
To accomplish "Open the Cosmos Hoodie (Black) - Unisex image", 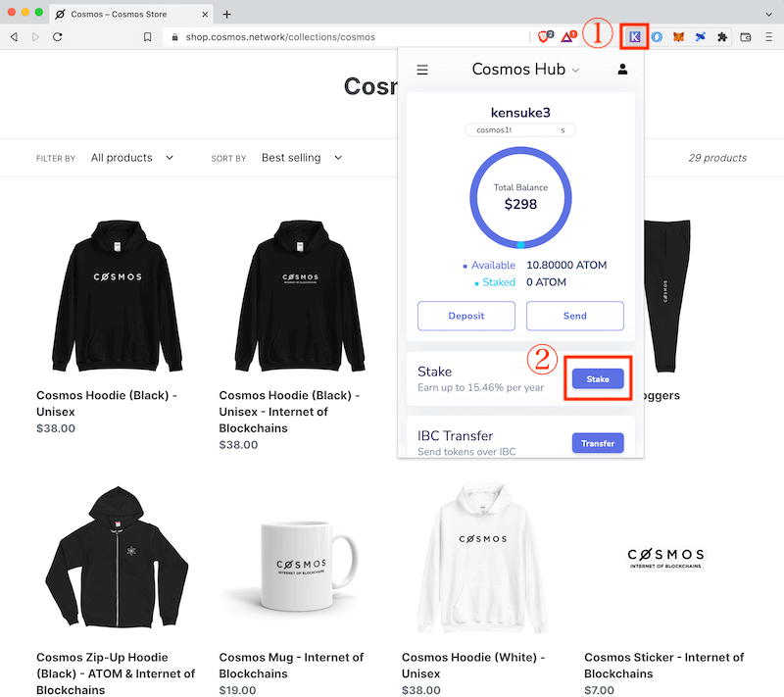I will tap(118, 295).
